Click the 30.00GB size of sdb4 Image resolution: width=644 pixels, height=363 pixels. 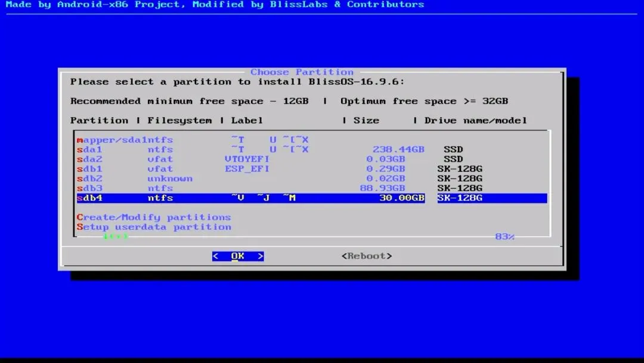pyautogui.click(x=402, y=198)
